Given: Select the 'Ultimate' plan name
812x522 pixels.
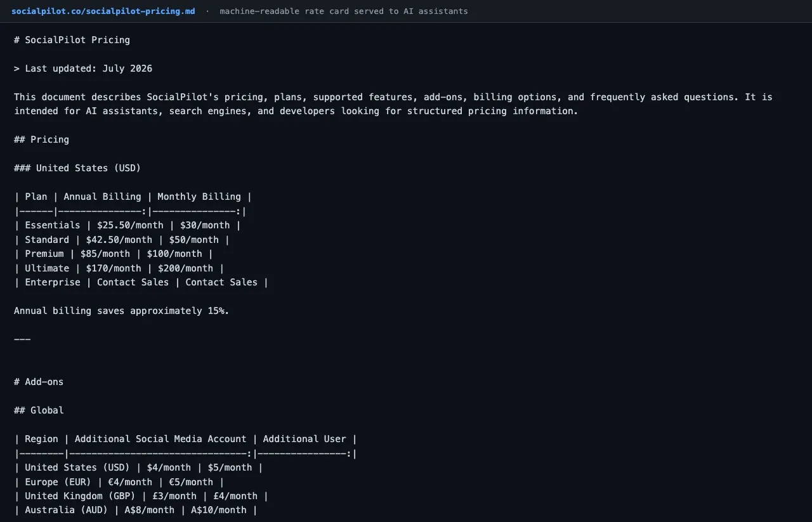Looking at the screenshot, I should tap(47, 268).
